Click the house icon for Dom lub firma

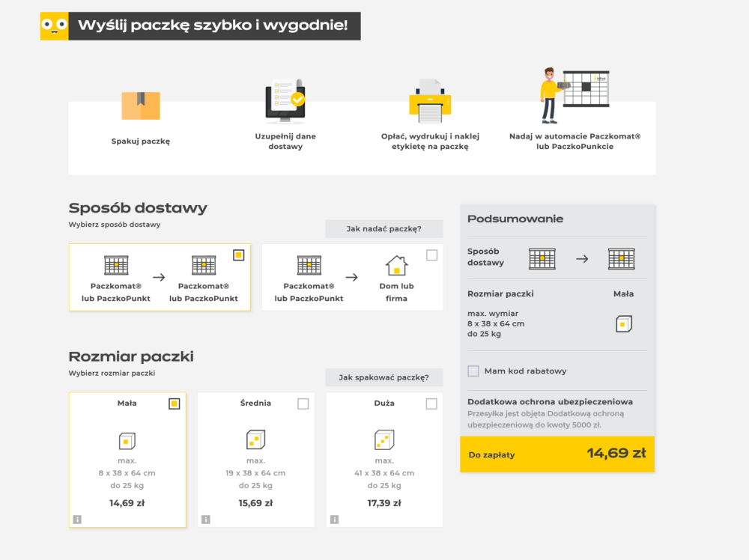click(396, 266)
